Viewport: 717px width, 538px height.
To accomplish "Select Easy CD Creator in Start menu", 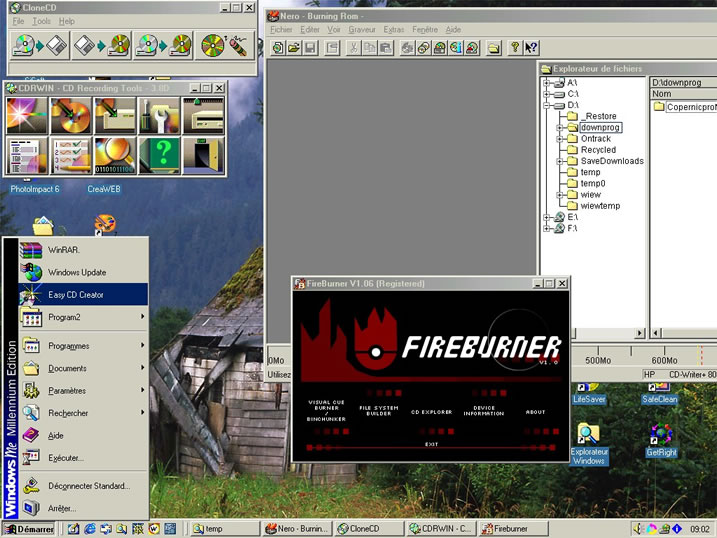I will tap(83, 294).
